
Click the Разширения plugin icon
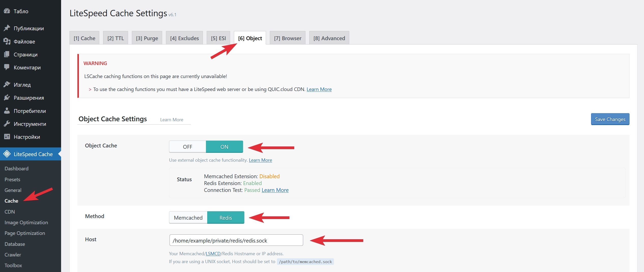pyautogui.click(x=7, y=98)
